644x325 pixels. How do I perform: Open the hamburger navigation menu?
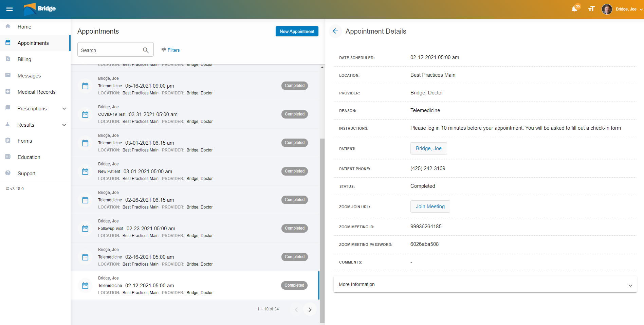(x=10, y=9)
